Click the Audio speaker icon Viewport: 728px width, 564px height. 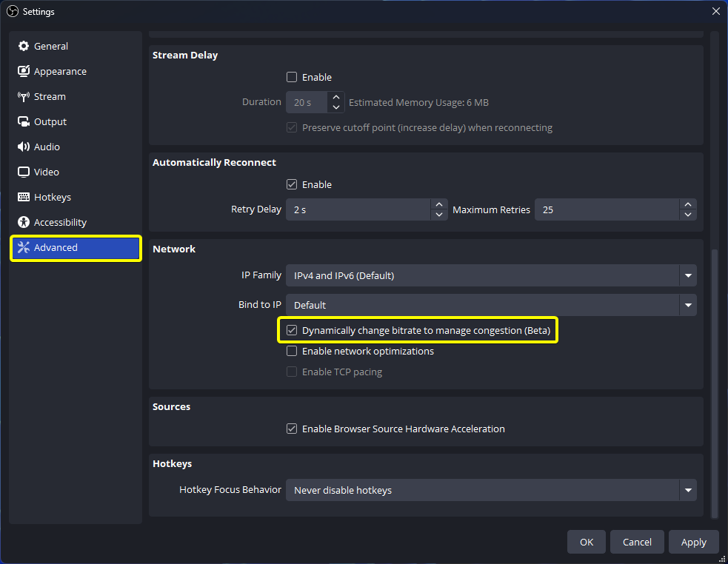(23, 147)
